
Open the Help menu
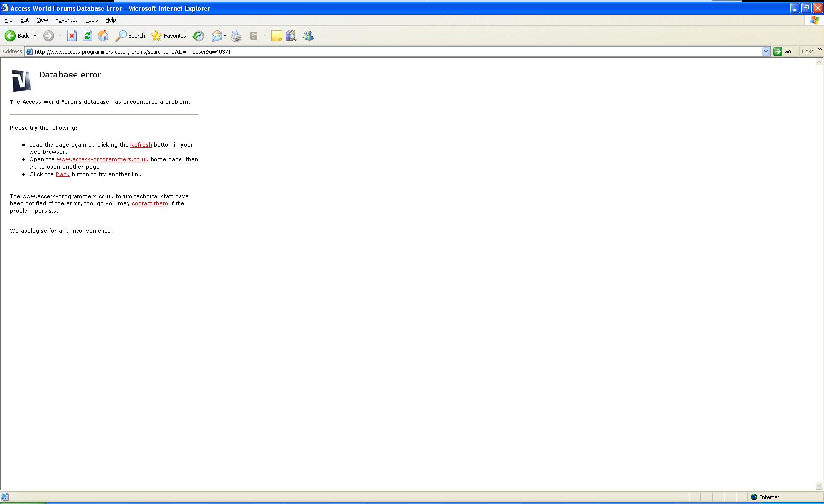click(x=111, y=20)
